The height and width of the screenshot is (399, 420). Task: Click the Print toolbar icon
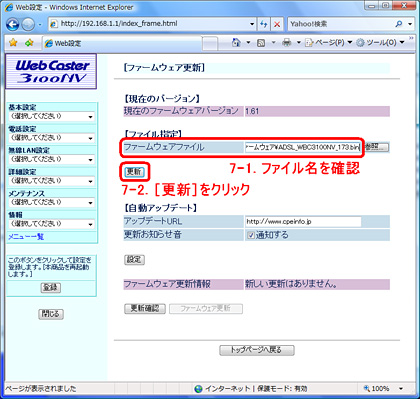[x=286, y=43]
